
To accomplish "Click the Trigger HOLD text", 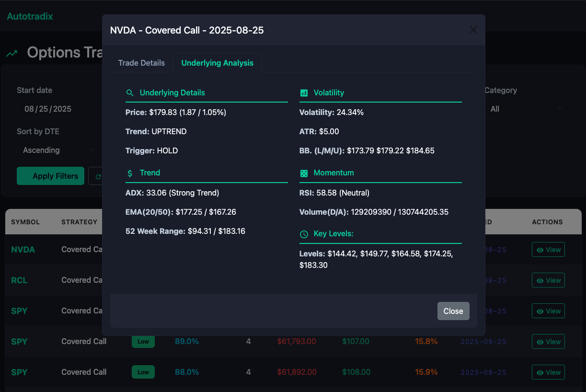I will point(151,150).
